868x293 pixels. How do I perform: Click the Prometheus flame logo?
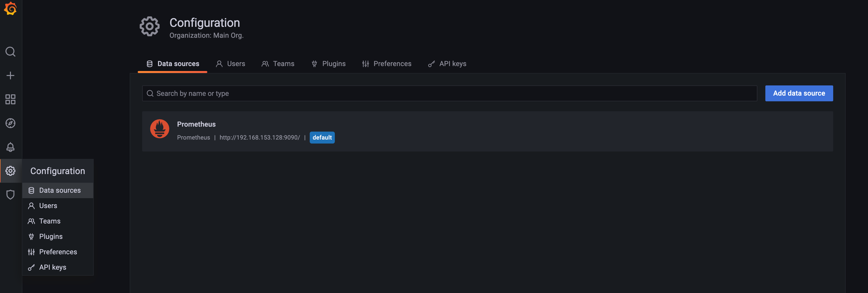tap(159, 129)
